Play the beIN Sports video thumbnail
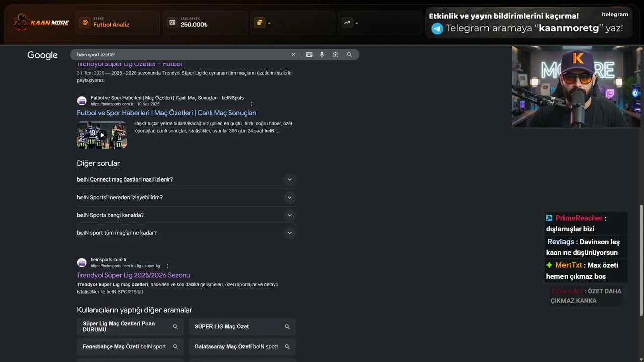644x362 pixels. [102, 135]
